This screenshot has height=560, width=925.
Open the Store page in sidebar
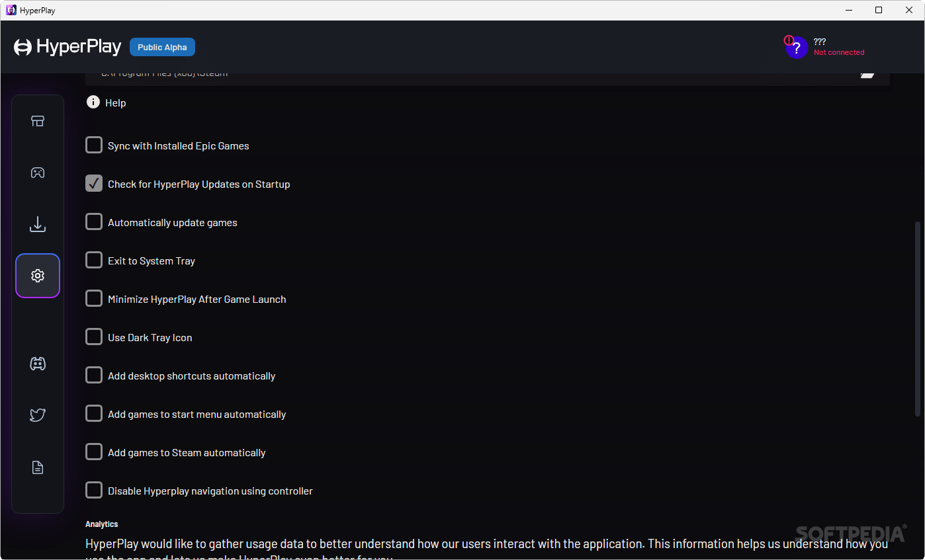[x=38, y=121]
